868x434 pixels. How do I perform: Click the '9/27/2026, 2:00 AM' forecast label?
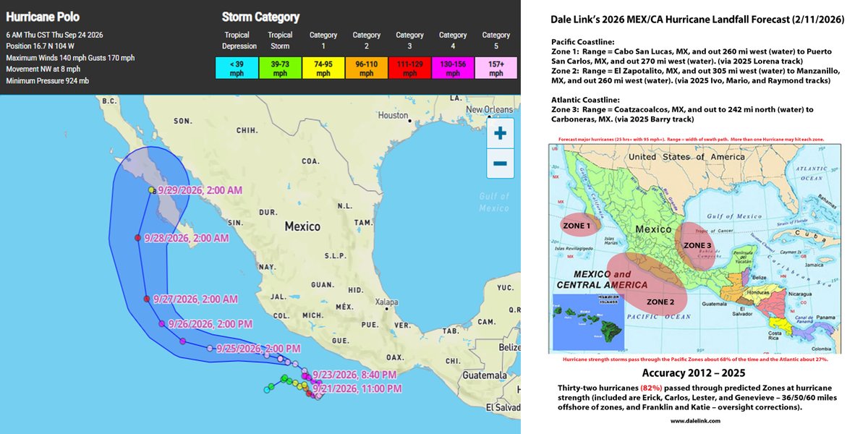pos(195,299)
